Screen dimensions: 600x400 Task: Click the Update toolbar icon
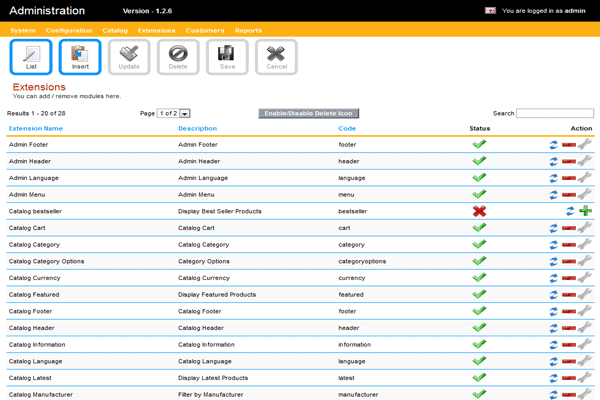tap(129, 57)
